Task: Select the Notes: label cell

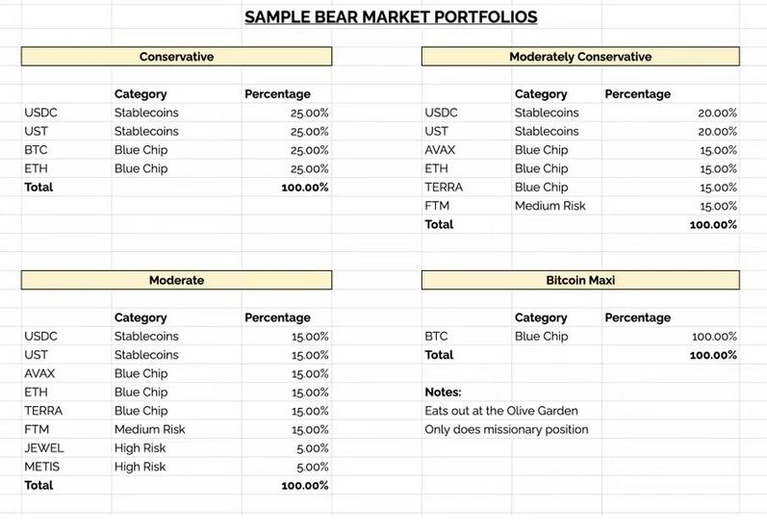Action: point(443,393)
